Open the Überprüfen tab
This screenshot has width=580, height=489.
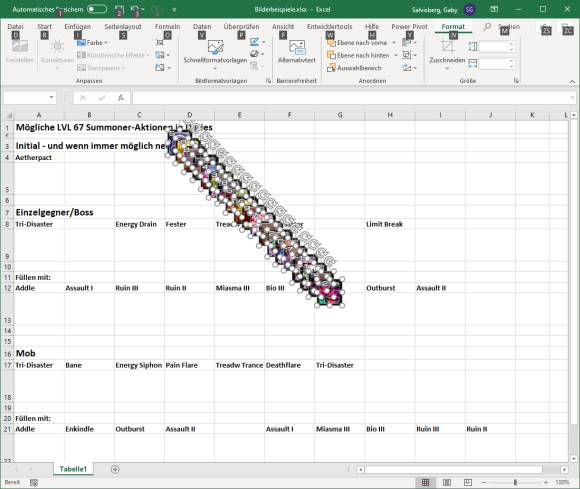pyautogui.click(x=241, y=27)
